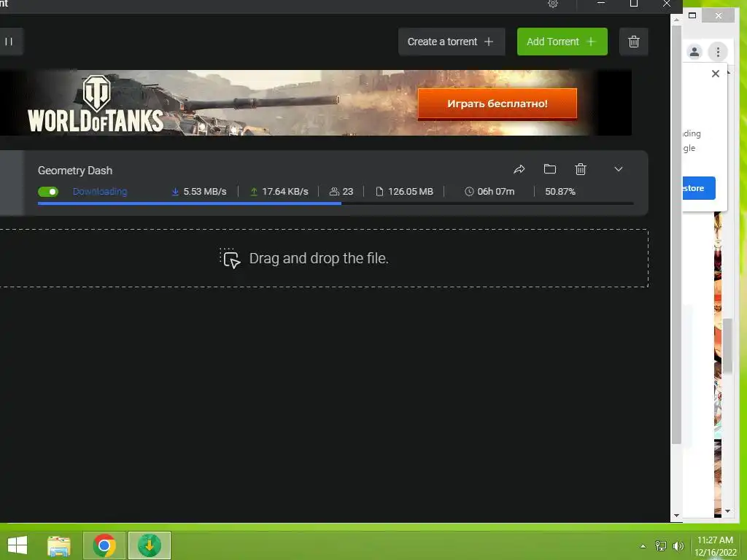Toggle Geometry Dash download switch off
Viewport: 747px width, 560px height.
pyautogui.click(x=48, y=192)
